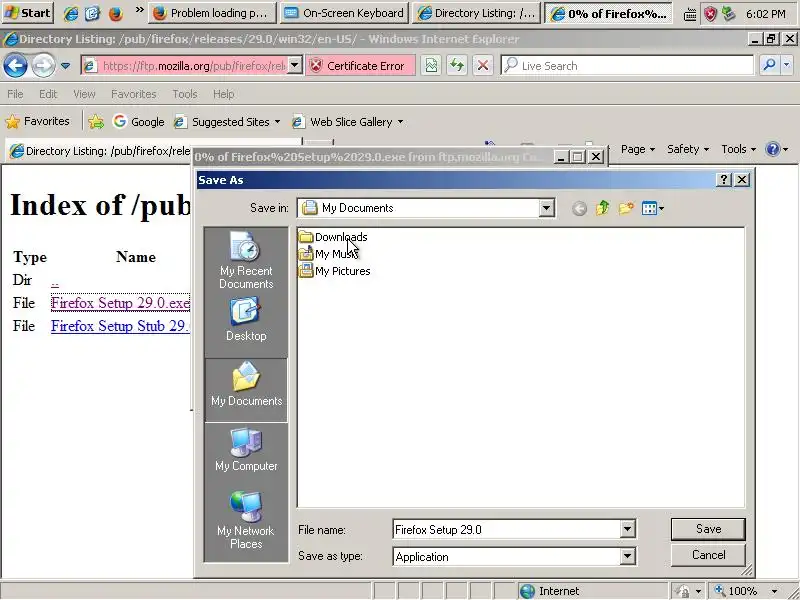800x600 pixels.
Task: Click the File name text field
Action: pos(507,530)
